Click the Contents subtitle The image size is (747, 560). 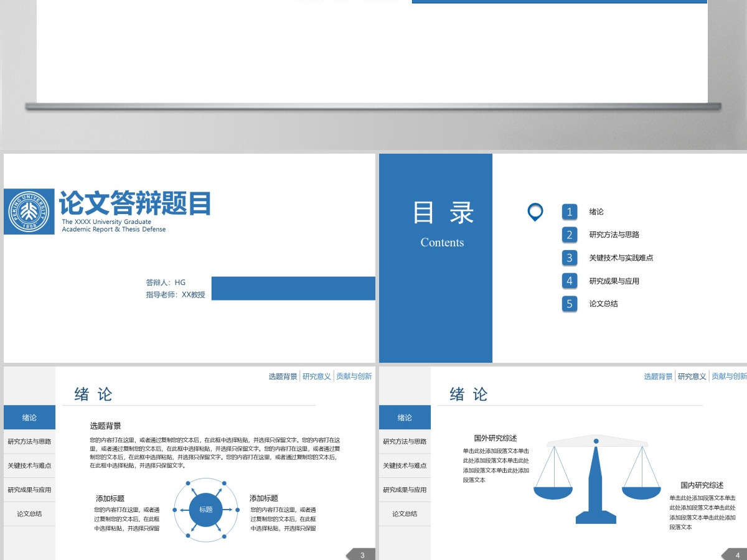click(442, 243)
